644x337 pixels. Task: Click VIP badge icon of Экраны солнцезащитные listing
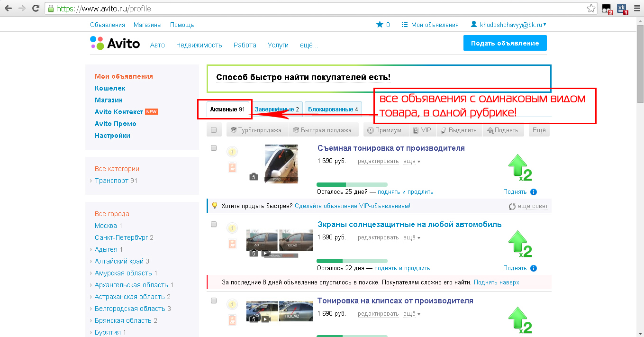tap(232, 244)
